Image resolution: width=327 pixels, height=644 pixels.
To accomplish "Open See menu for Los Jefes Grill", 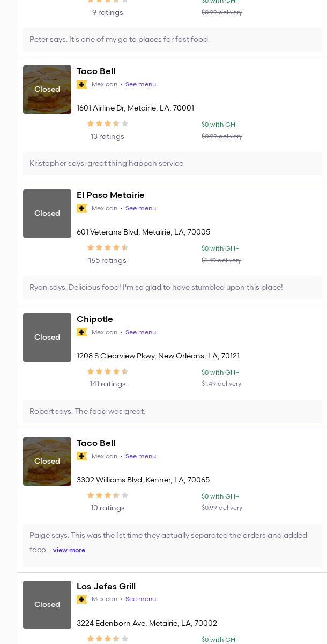I will (140, 599).
